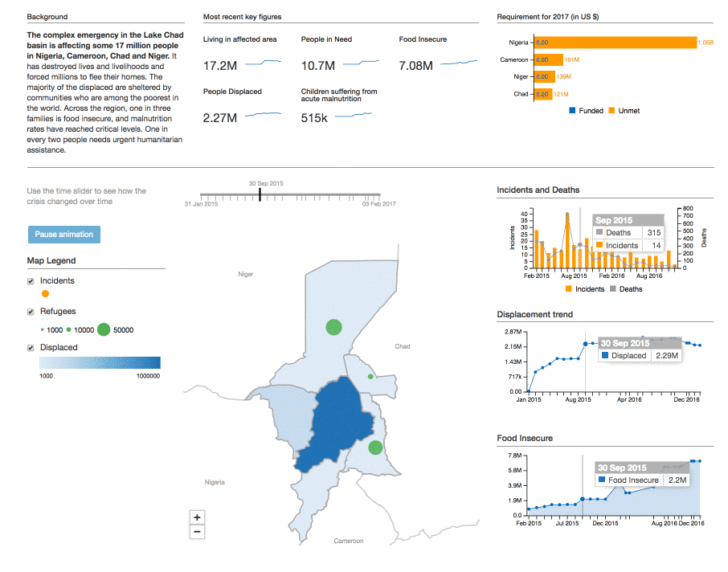This screenshot has width=728, height=572.
Task: Select the dark blue region on map
Action: [x=337, y=422]
